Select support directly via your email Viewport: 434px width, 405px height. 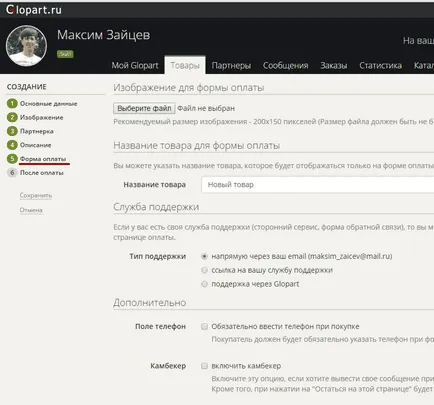click(x=204, y=256)
